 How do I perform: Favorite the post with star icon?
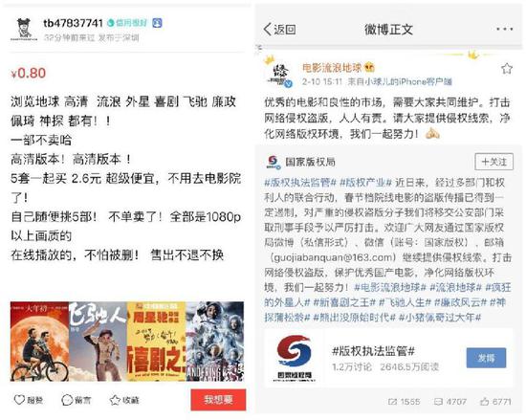(507, 69)
